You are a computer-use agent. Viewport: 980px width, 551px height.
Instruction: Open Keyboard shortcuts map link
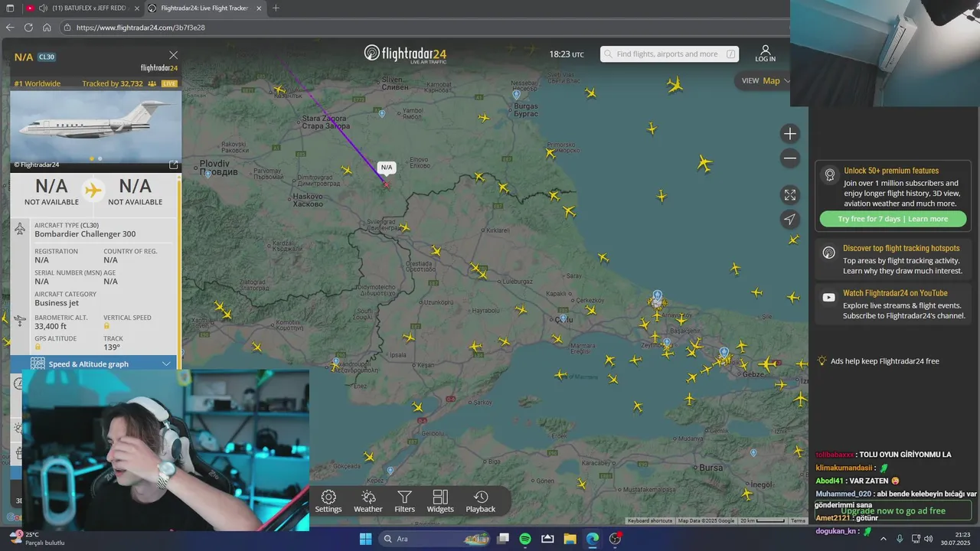click(x=649, y=521)
